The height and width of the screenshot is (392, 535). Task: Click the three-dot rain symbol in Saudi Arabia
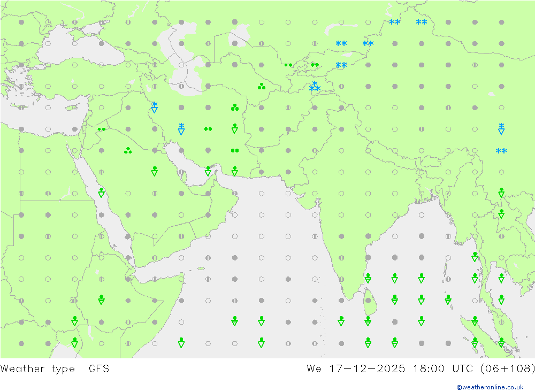128,150
